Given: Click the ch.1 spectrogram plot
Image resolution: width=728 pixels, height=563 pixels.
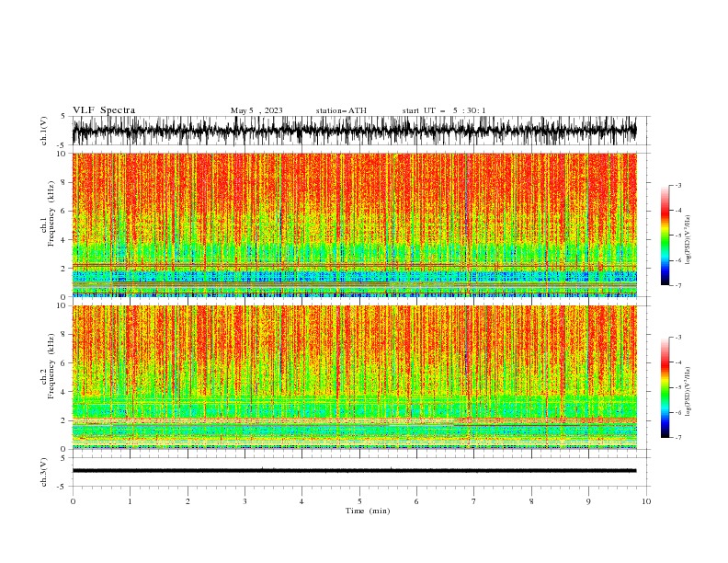Looking at the screenshot, I should click(x=355, y=224).
